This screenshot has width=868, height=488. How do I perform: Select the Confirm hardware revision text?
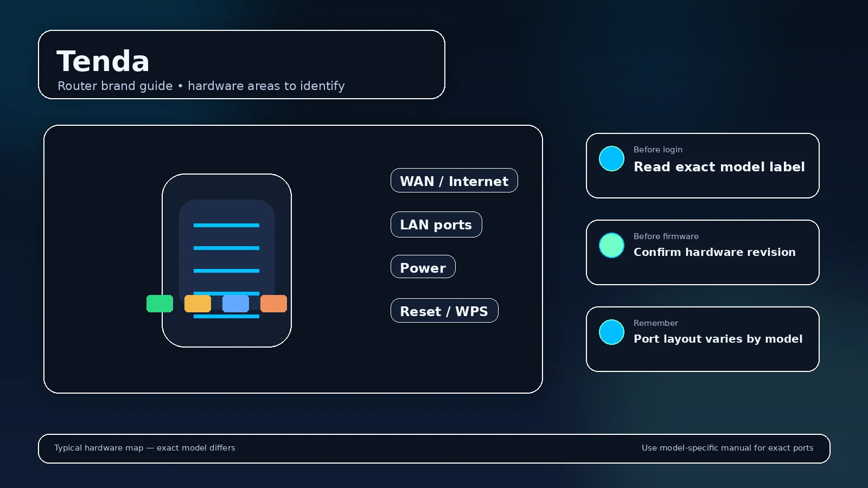click(714, 252)
